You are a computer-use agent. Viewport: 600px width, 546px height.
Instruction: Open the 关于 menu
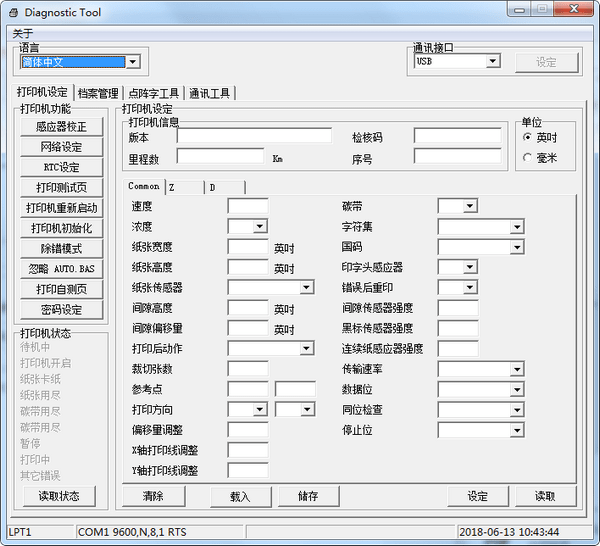[x=22, y=34]
